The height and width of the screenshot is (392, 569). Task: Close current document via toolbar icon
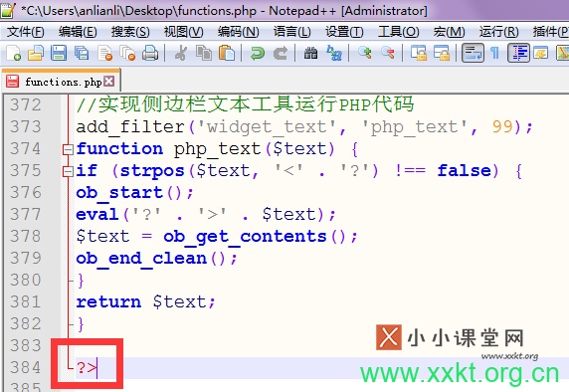point(105,53)
